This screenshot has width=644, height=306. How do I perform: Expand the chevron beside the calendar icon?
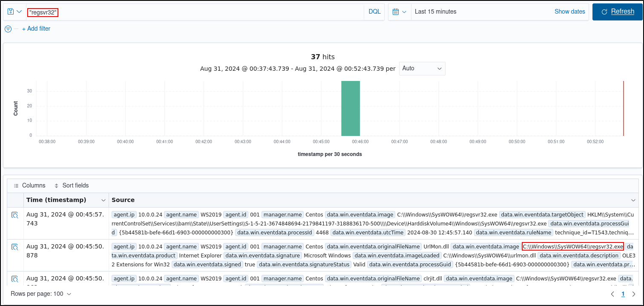(x=405, y=12)
